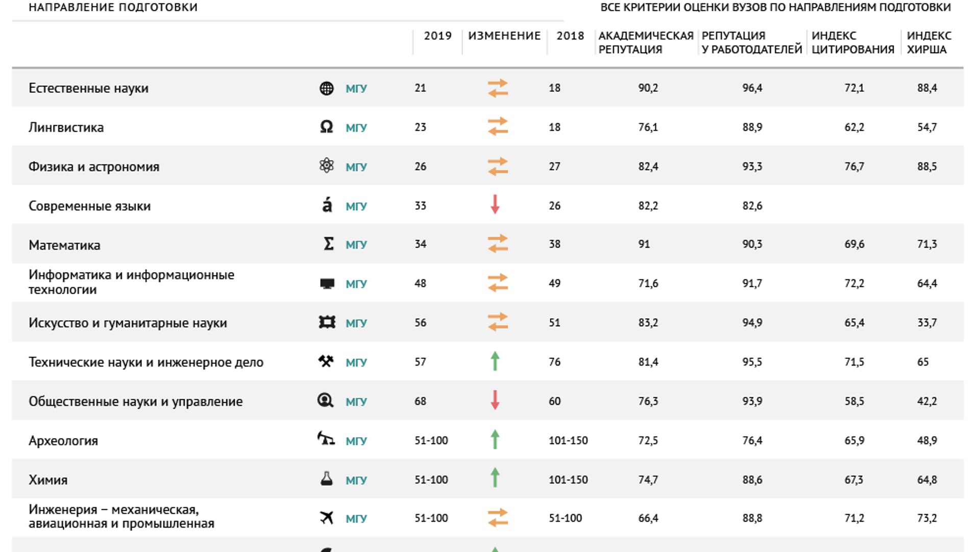Select the Искусство и гуманитарные науки row label
Viewport: 980px width, 552px height.
128,323
